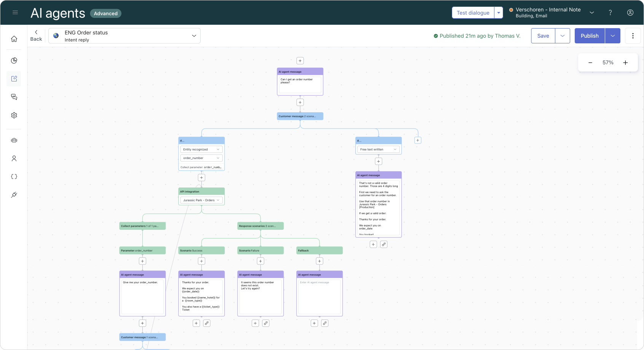Click the plug integrations sidebar icon

point(14,195)
